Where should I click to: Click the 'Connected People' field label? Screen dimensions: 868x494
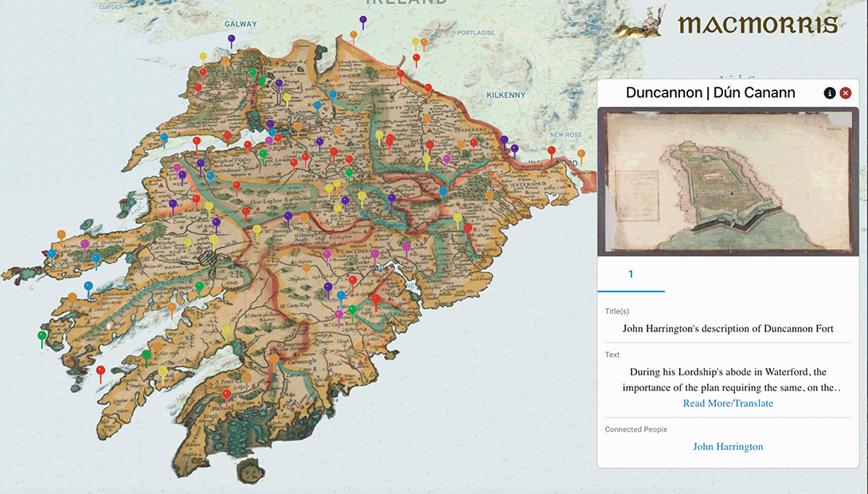coord(636,429)
